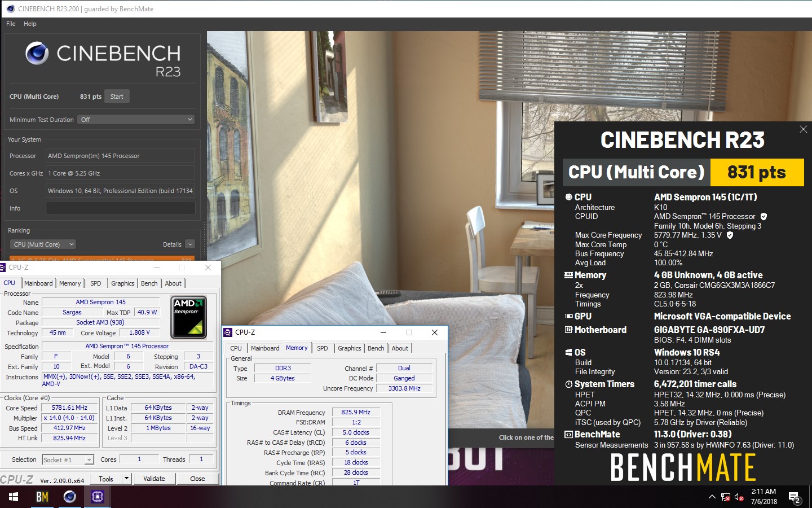812x508 pixels.
Task: Click the memory Type value DDR3
Action: pyautogui.click(x=283, y=368)
